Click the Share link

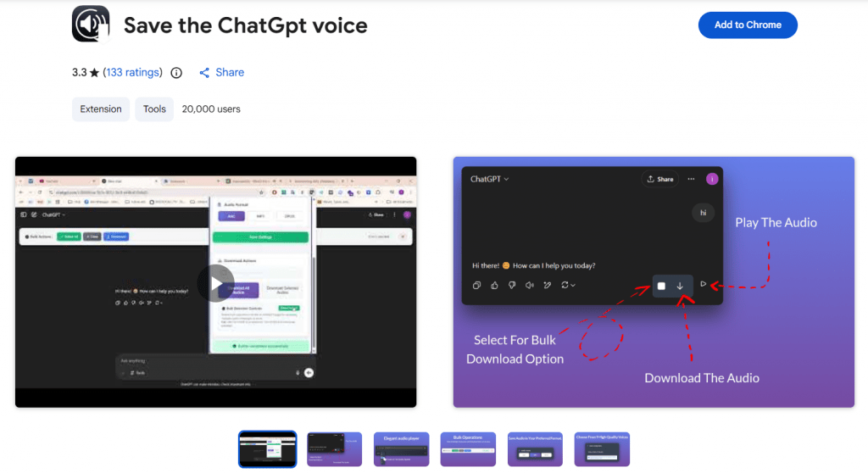[229, 73]
